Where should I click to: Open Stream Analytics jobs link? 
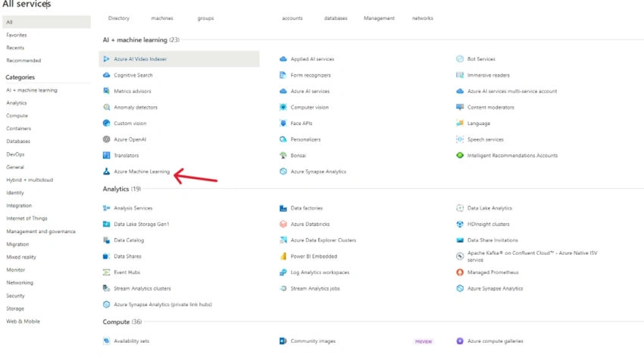[x=315, y=288]
